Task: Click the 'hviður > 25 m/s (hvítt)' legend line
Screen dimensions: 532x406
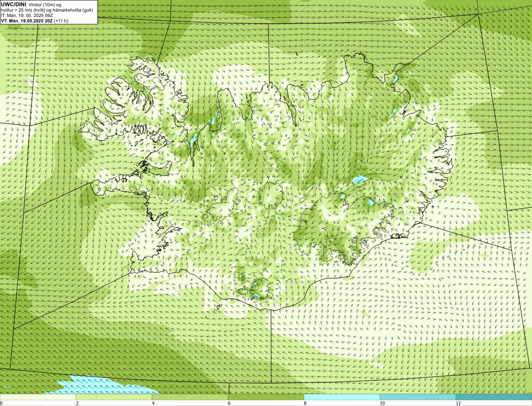Action: 47,10
